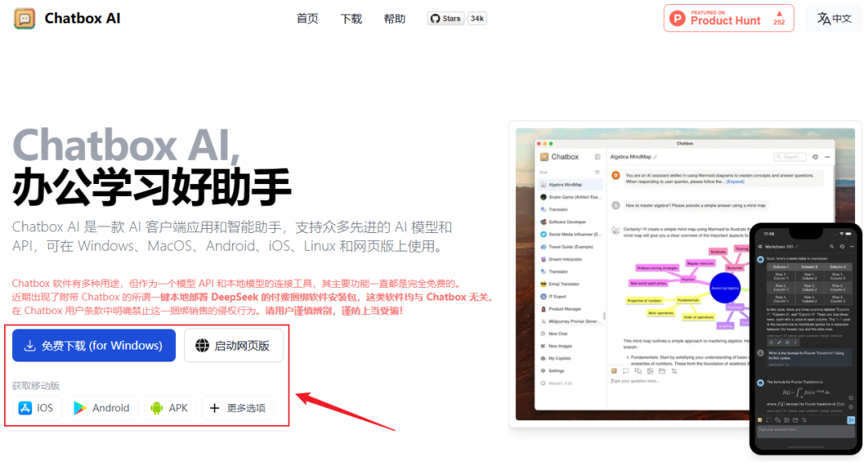Open the 中文 language switcher
Screen dimensions: 868x466
(x=834, y=18)
